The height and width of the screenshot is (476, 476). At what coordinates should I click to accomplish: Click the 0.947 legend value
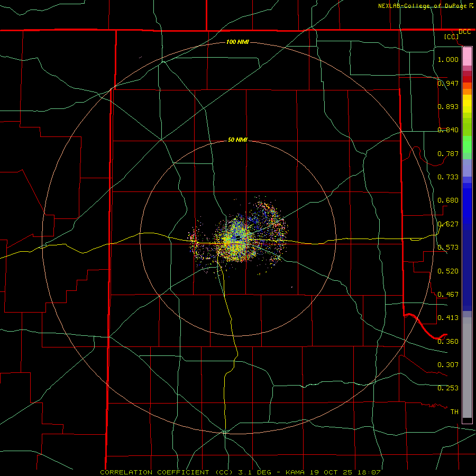[448, 83]
